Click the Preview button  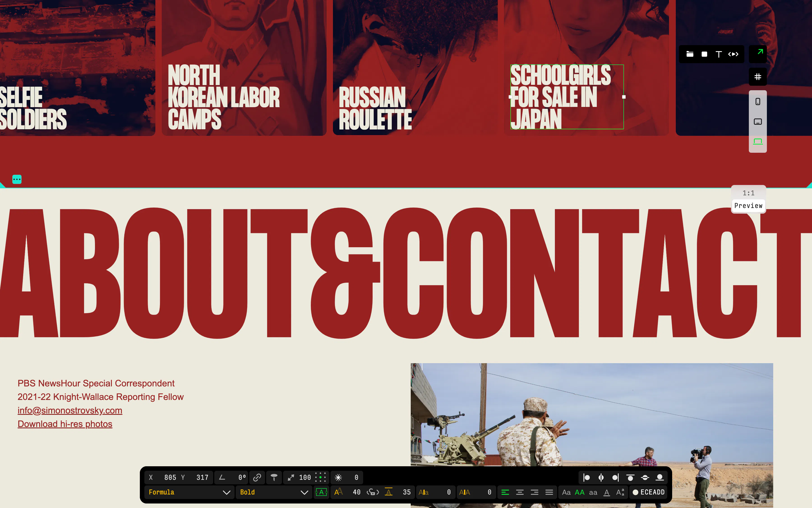pyautogui.click(x=748, y=206)
